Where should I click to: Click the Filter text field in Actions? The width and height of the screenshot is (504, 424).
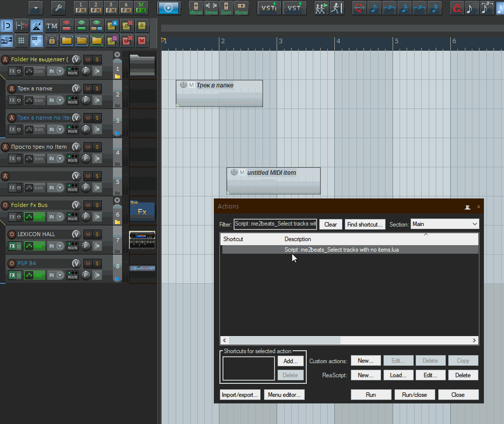click(275, 224)
